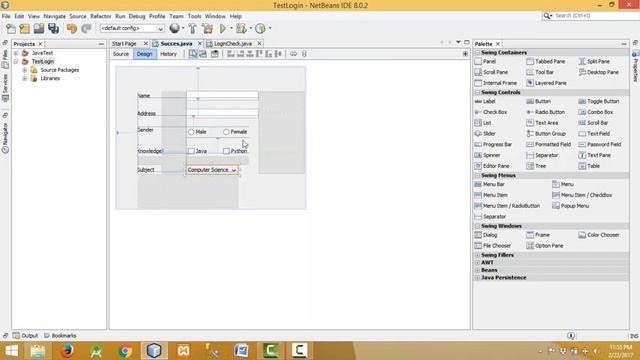Pick Combo Box in the Palette
Screen dimensions: 640x360
[596, 112]
